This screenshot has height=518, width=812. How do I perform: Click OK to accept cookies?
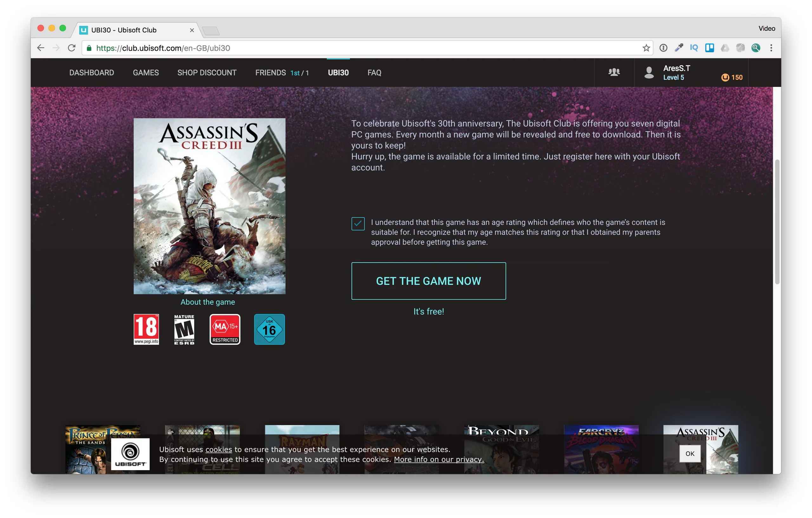click(x=690, y=453)
